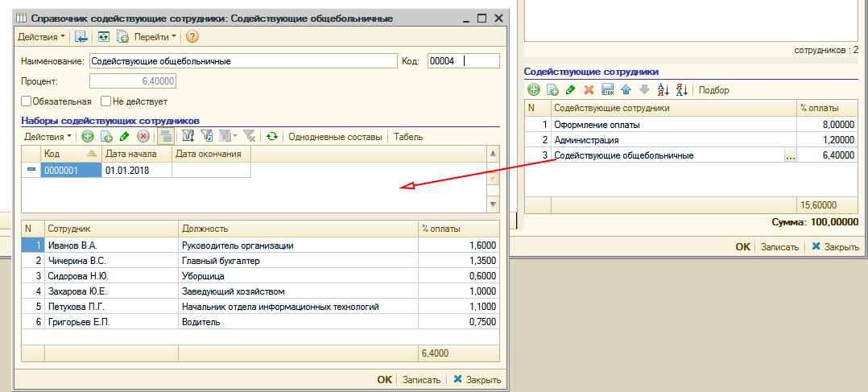This screenshot has height=392, width=868.
Task: Open the "Табель" toolbar item
Action: (x=408, y=137)
